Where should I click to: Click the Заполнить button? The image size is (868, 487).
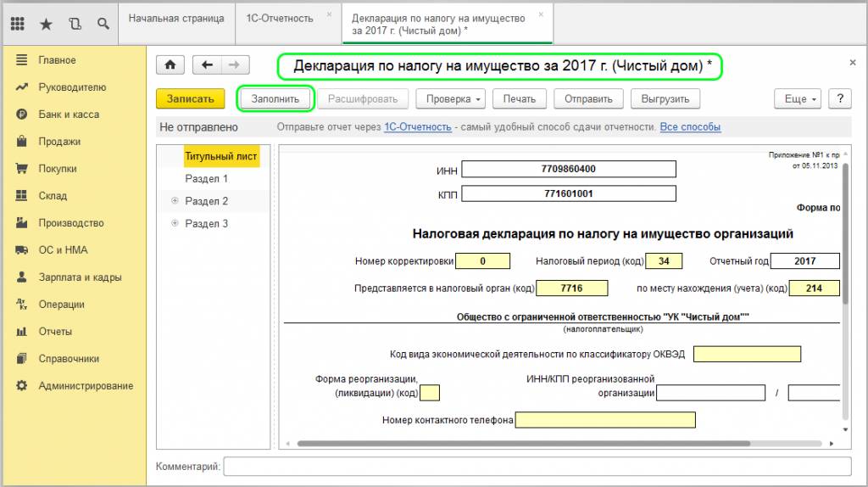tap(275, 98)
